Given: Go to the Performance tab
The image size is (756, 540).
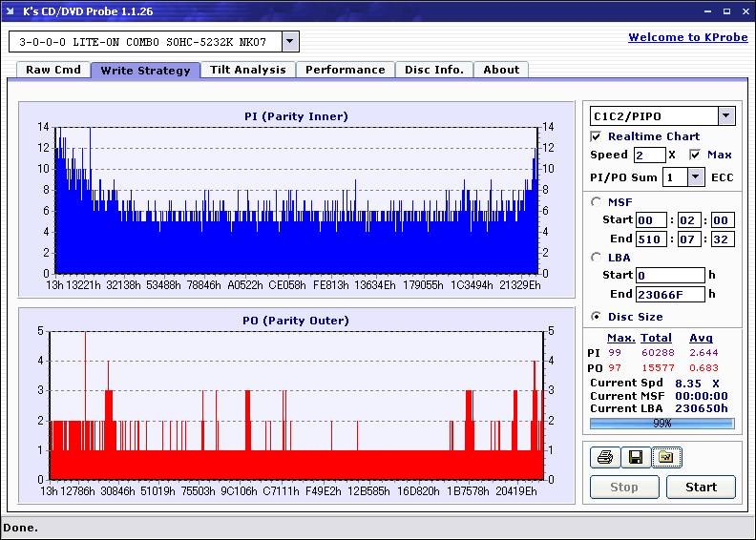Looking at the screenshot, I should pyautogui.click(x=345, y=70).
